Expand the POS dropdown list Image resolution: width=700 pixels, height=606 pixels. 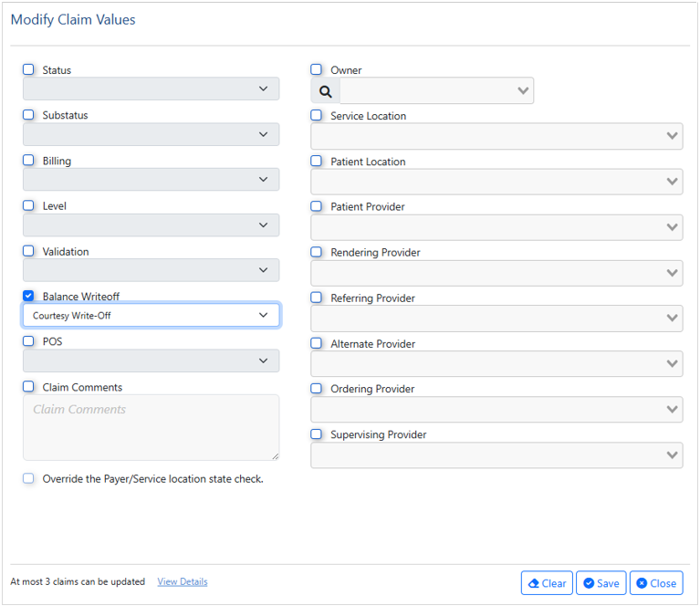[151, 360]
